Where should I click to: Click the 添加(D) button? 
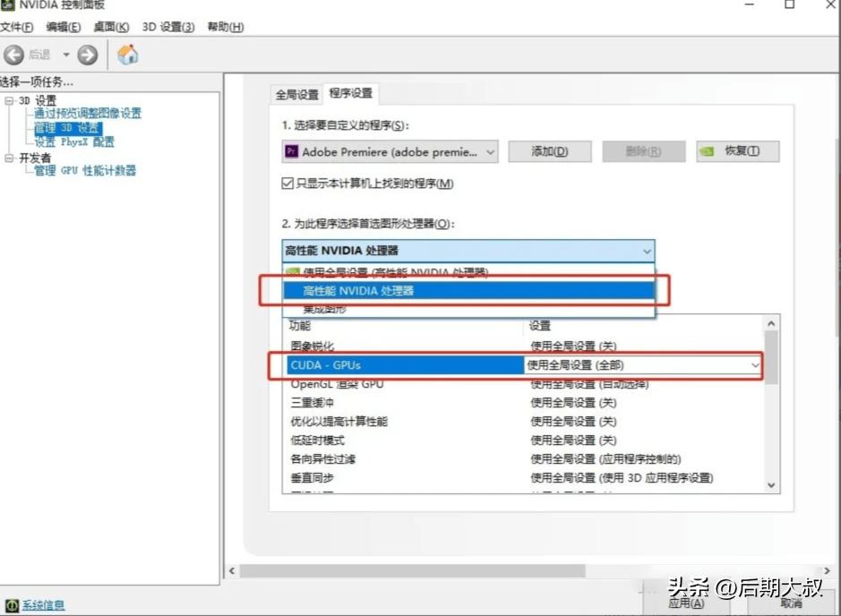coord(551,151)
